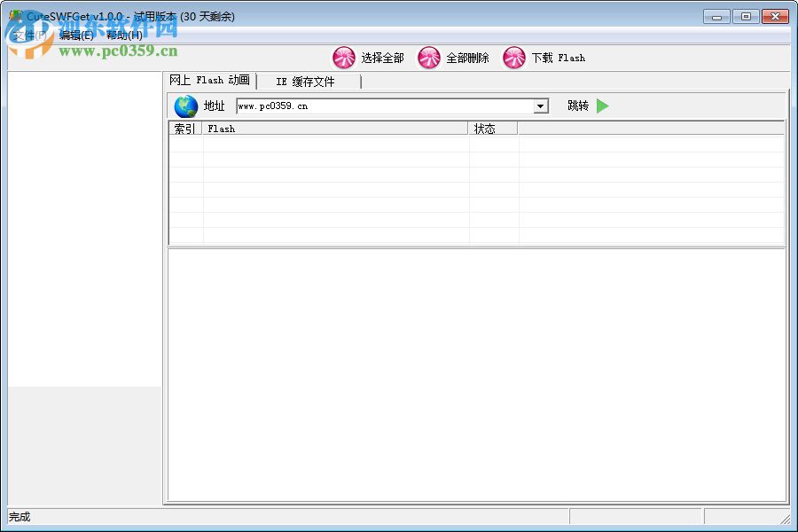The height and width of the screenshot is (532, 798).
Task: Click the 完成 status bar message
Action: tap(18, 517)
